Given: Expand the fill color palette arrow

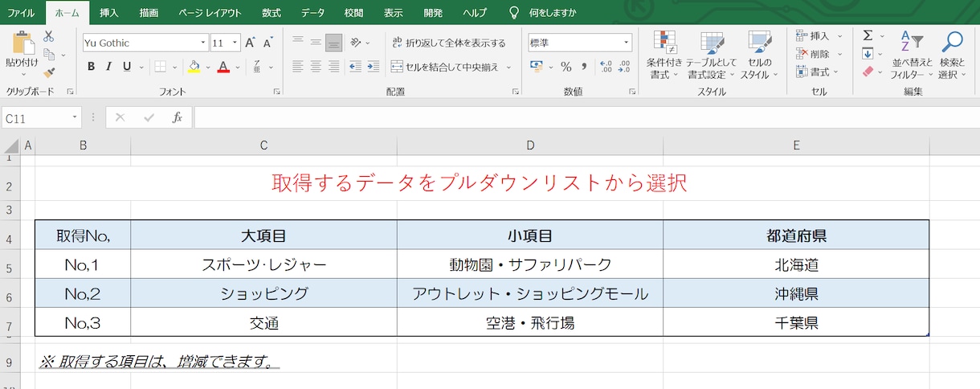Looking at the screenshot, I should point(206,67).
